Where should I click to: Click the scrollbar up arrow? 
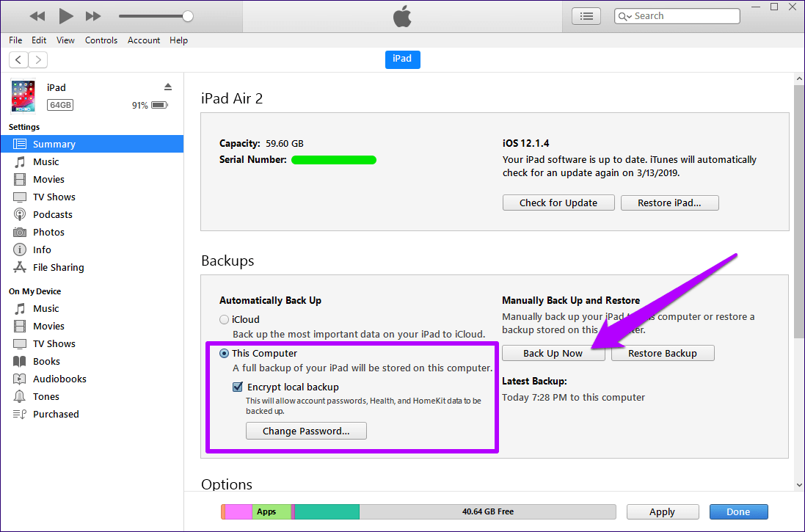tap(799, 79)
